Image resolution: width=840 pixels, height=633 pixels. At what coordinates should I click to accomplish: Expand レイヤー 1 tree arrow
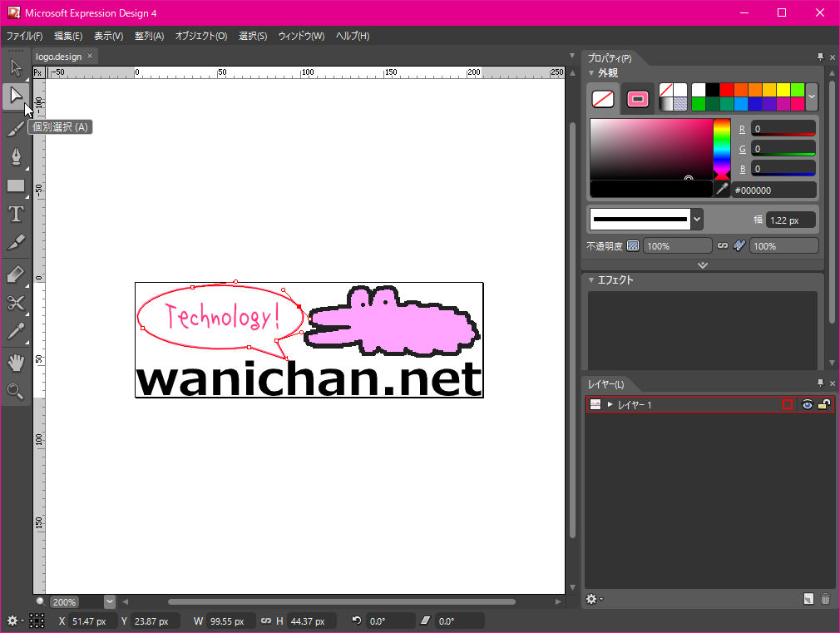coord(610,404)
